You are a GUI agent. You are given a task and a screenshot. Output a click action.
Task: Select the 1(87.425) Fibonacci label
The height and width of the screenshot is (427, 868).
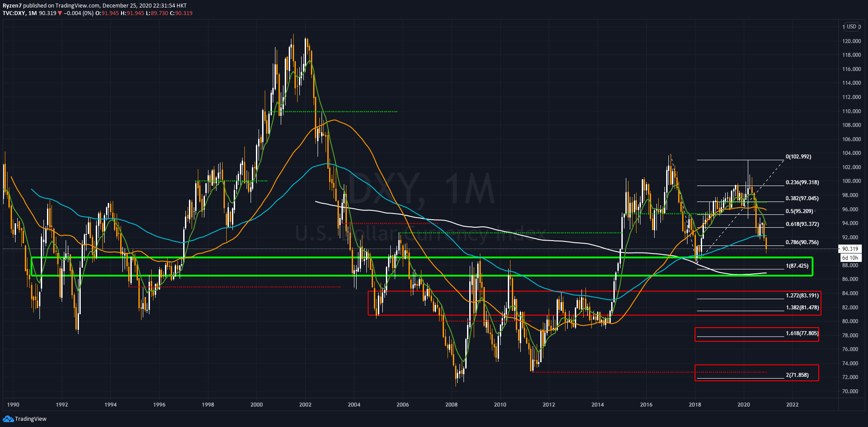click(797, 266)
